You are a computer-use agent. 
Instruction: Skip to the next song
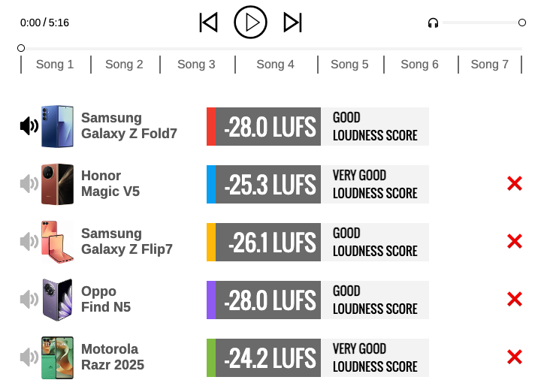pos(292,23)
